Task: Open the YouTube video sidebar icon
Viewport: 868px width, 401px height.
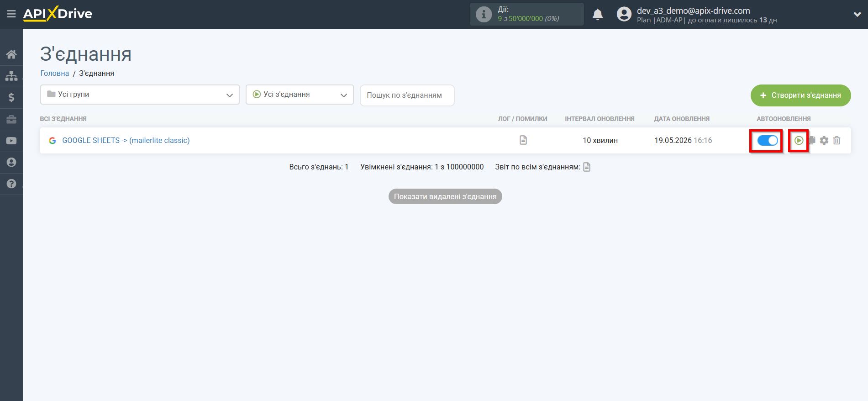Action: pos(11,141)
